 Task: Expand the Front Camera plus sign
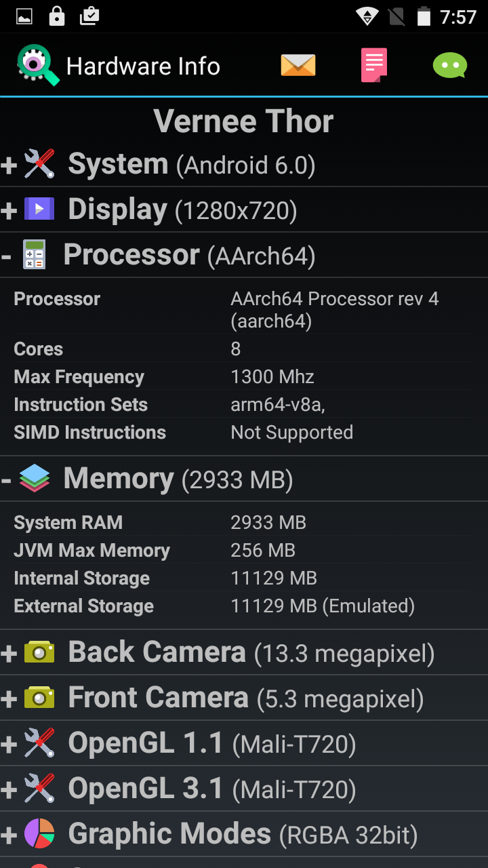(9, 698)
